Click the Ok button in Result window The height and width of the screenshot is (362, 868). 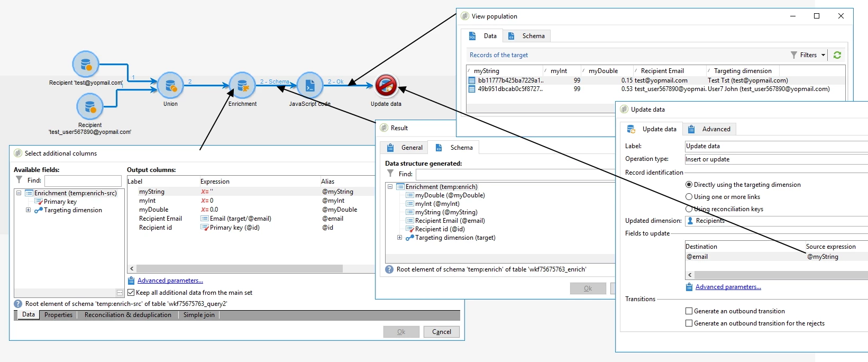tap(588, 288)
